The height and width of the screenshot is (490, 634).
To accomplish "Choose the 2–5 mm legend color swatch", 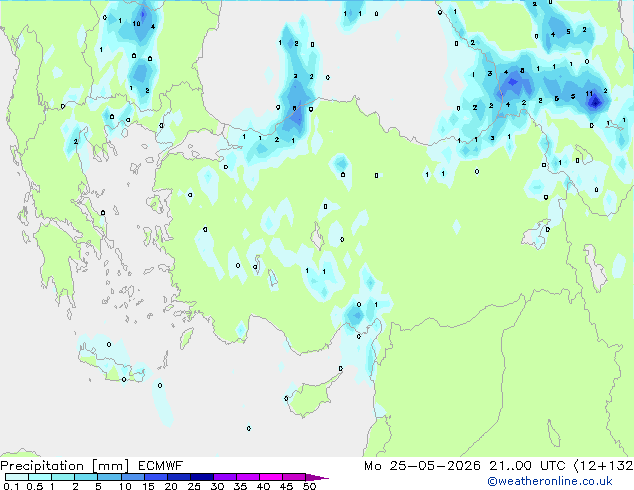I will coord(86,477).
